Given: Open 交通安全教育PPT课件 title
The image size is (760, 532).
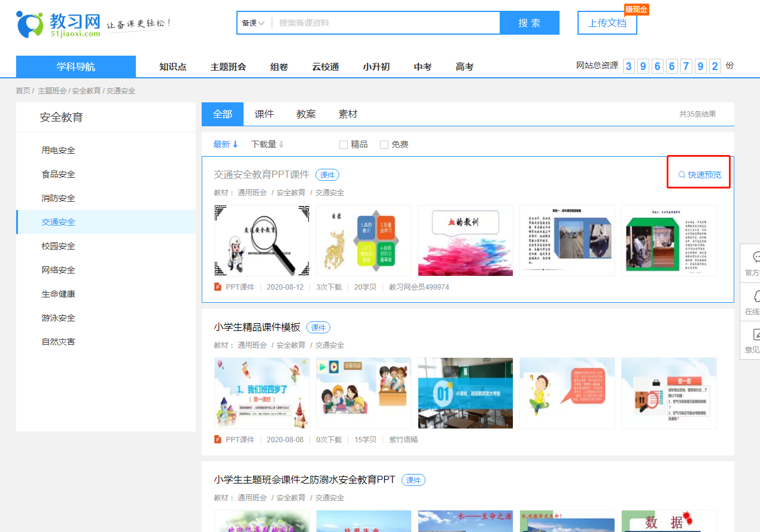Looking at the screenshot, I should [x=262, y=175].
